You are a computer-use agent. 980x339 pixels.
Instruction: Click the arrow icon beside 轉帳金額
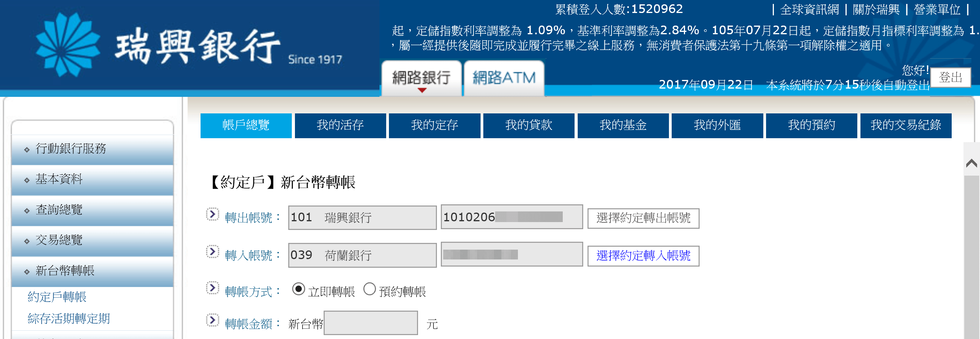coord(212,320)
